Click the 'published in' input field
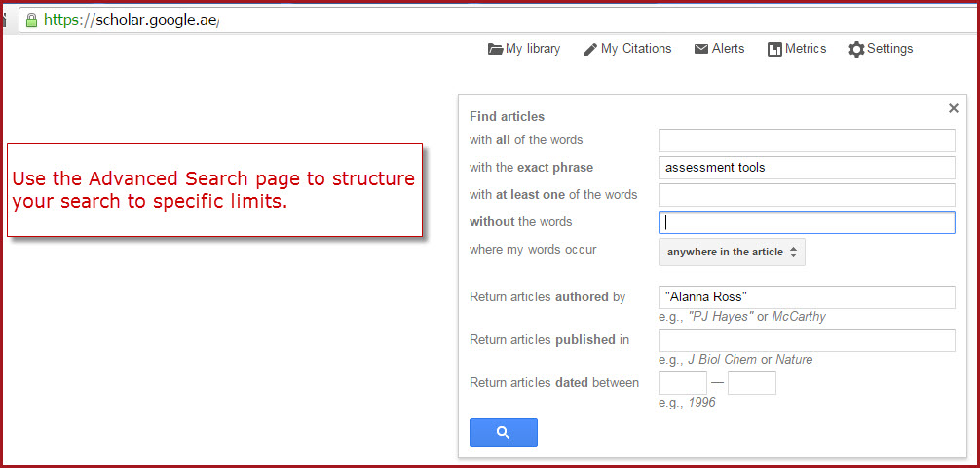980x468 pixels. 807,340
